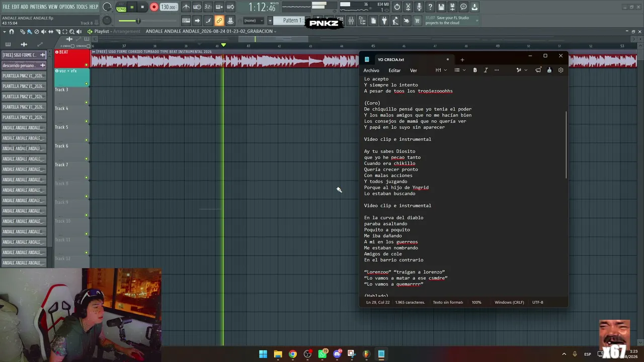Open WhatsApp from the taskbar
Viewport: 644px width, 362px height.
tap(323, 354)
